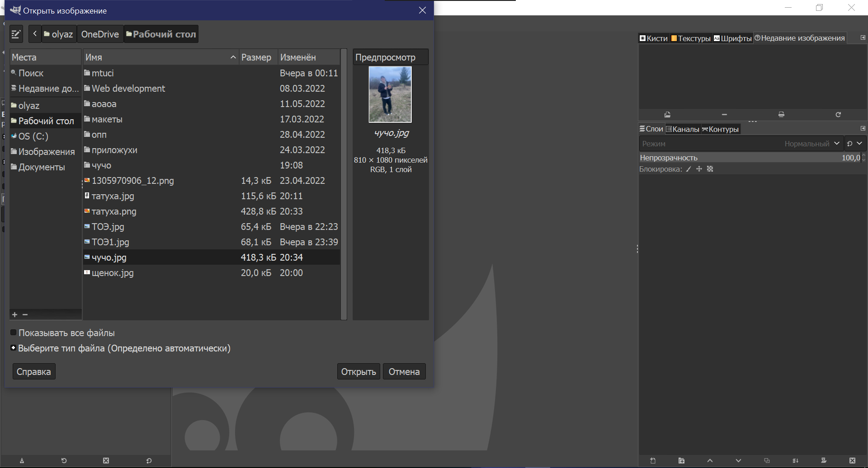This screenshot has height=468, width=868.
Task: Adjust the Непрозрачность opacity slider
Action: tap(750, 158)
